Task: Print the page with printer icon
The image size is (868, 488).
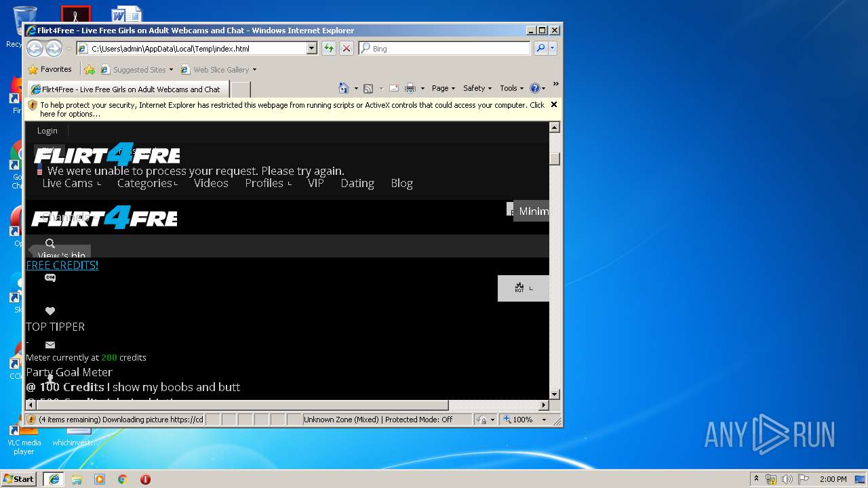Action: (410, 88)
